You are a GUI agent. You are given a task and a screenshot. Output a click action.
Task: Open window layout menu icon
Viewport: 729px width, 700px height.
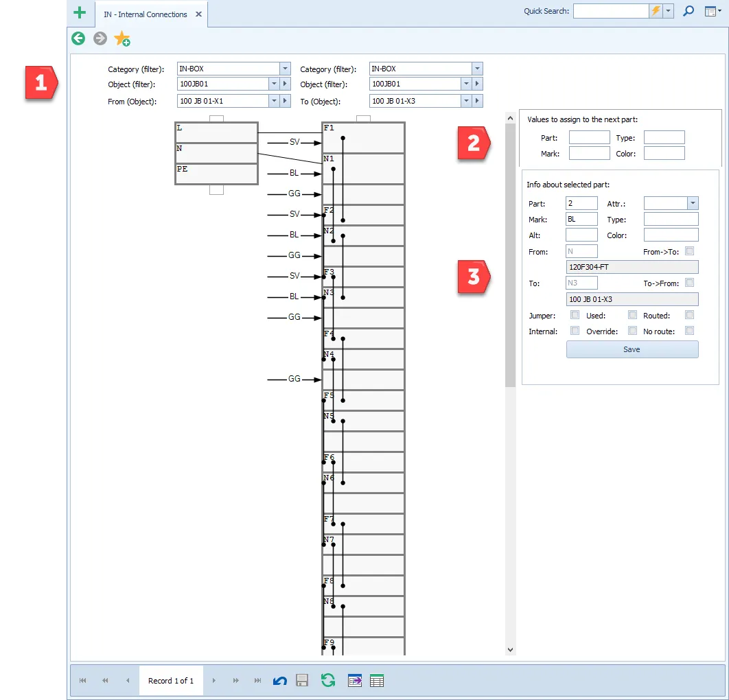click(713, 11)
